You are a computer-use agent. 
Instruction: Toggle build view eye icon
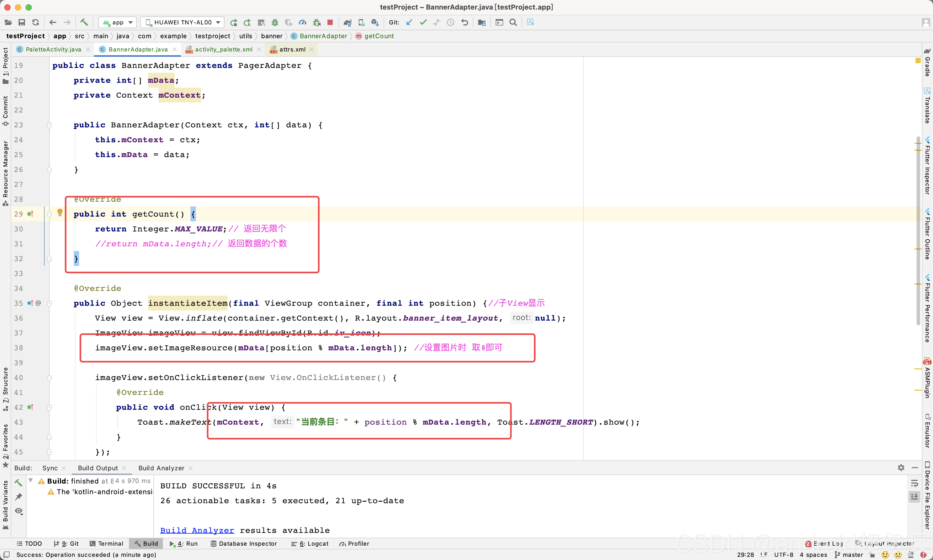click(x=19, y=511)
